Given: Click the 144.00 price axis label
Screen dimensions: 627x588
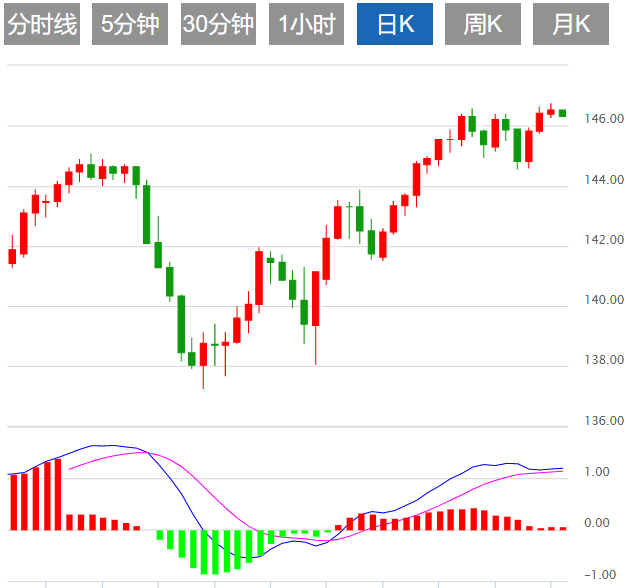Looking at the screenshot, I should click(604, 180).
